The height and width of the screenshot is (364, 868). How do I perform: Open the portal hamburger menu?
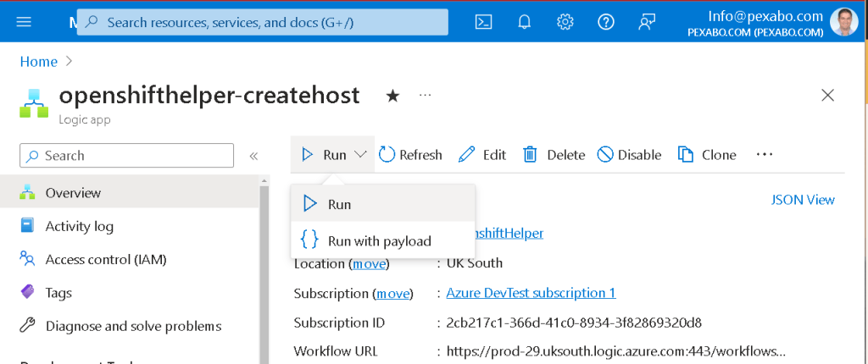pos(25,22)
